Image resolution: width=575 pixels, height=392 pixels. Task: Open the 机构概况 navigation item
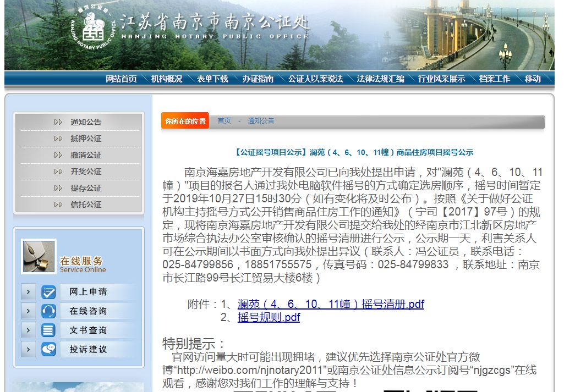click(167, 79)
